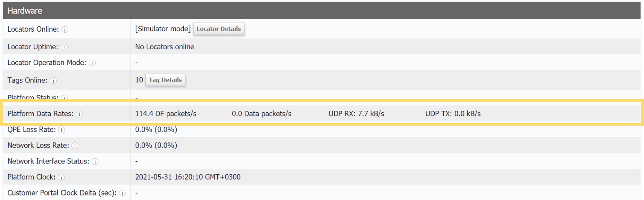The width and height of the screenshot is (644, 200).
Task: Click the No Locators online text
Action: (164, 47)
